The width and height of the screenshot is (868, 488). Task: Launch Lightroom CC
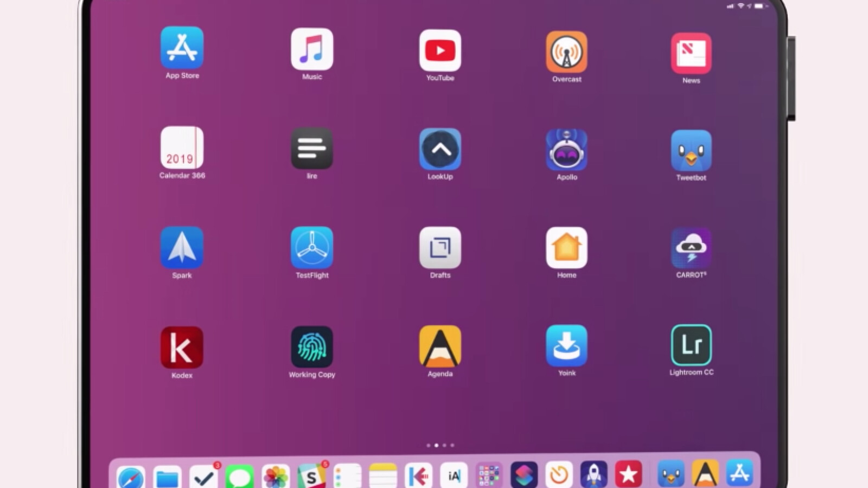[691, 345]
